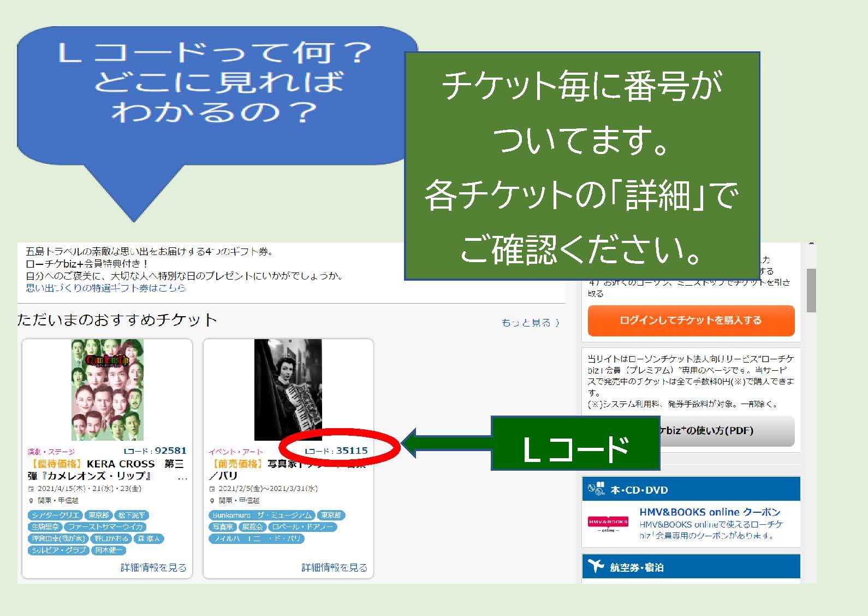Click the calendar icon beside 2021/4/15(木) dates

31,489
